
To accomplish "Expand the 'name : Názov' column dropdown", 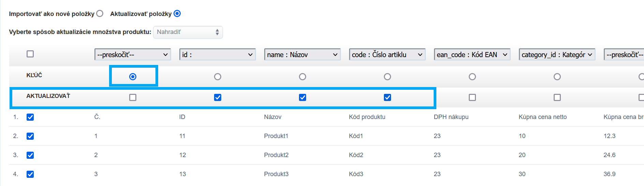I will coord(302,54).
